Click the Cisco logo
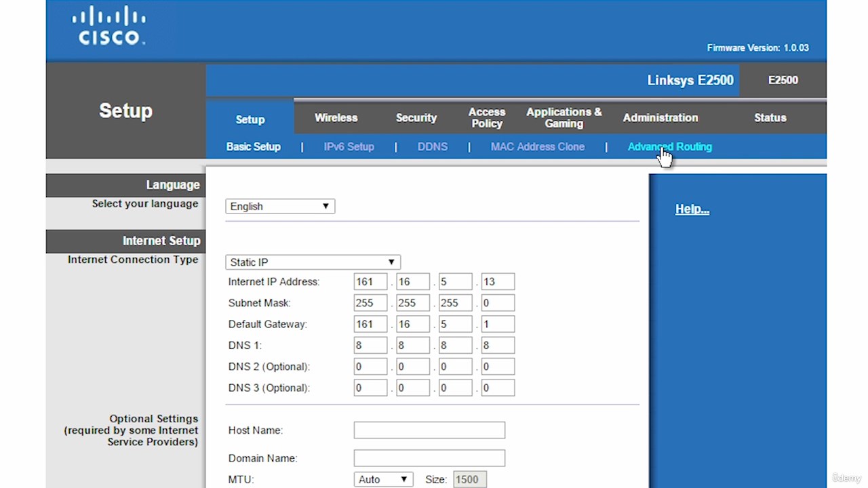868x488 pixels. click(108, 26)
